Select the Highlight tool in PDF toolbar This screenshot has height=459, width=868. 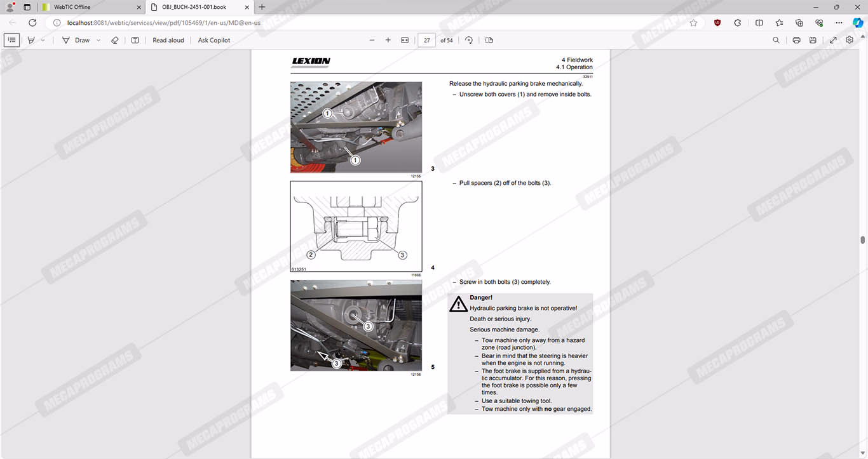pyautogui.click(x=31, y=40)
